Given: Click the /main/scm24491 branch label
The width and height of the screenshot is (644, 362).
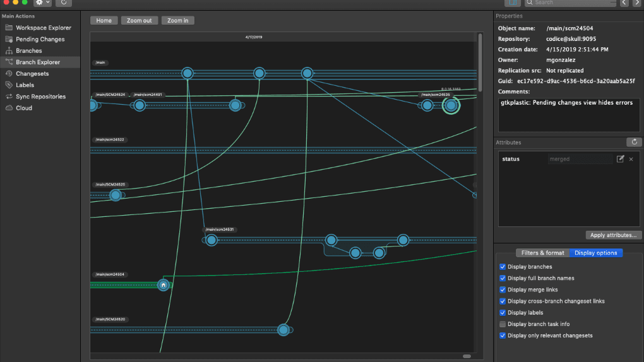Looking at the screenshot, I should coord(148,95).
